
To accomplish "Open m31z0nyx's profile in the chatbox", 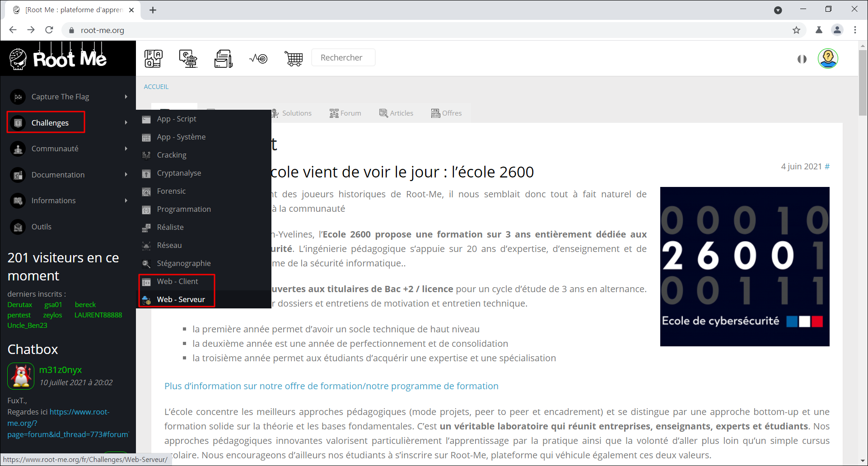I will 61,370.
